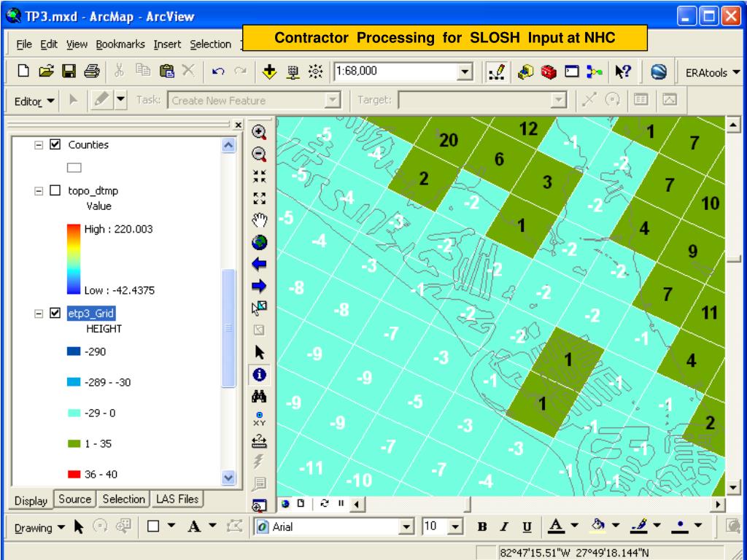The width and height of the screenshot is (747, 560).
Task: Open the Edit menu
Action: point(49,44)
